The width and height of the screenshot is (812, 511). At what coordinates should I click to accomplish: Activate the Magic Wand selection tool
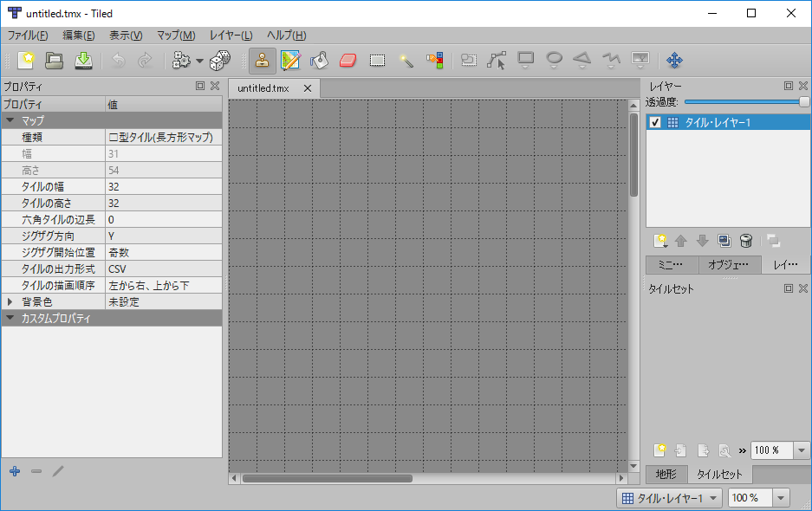(405, 61)
